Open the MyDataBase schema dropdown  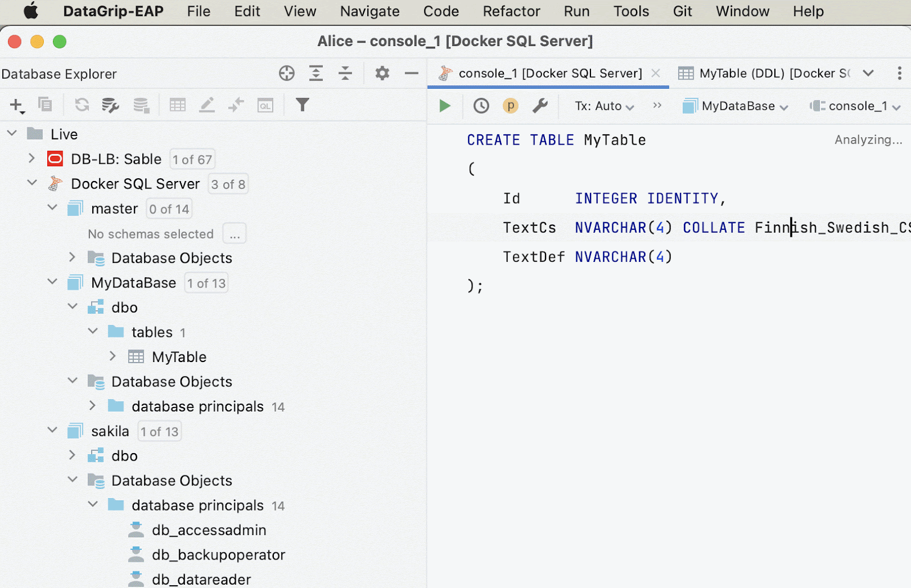(736, 106)
